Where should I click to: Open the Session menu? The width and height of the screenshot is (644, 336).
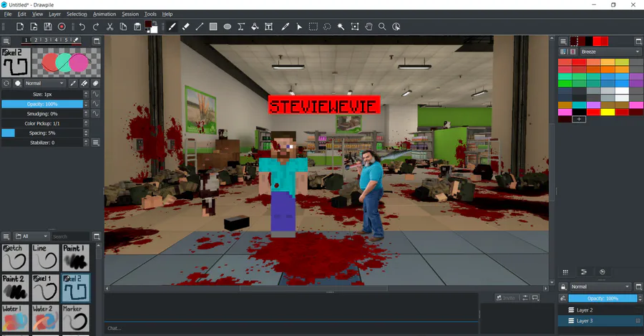130,14
